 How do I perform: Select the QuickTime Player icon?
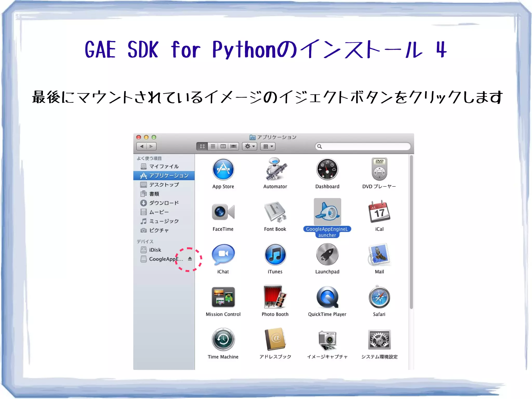(327, 297)
